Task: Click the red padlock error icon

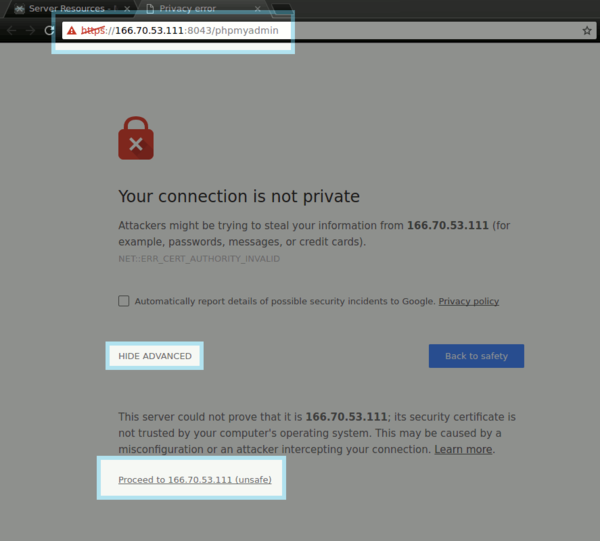Action: pyautogui.click(x=136, y=140)
